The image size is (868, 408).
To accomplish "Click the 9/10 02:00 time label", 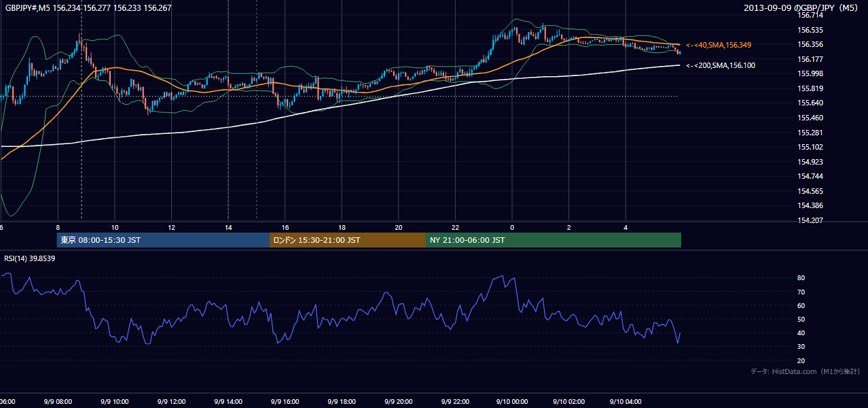I will [568, 402].
